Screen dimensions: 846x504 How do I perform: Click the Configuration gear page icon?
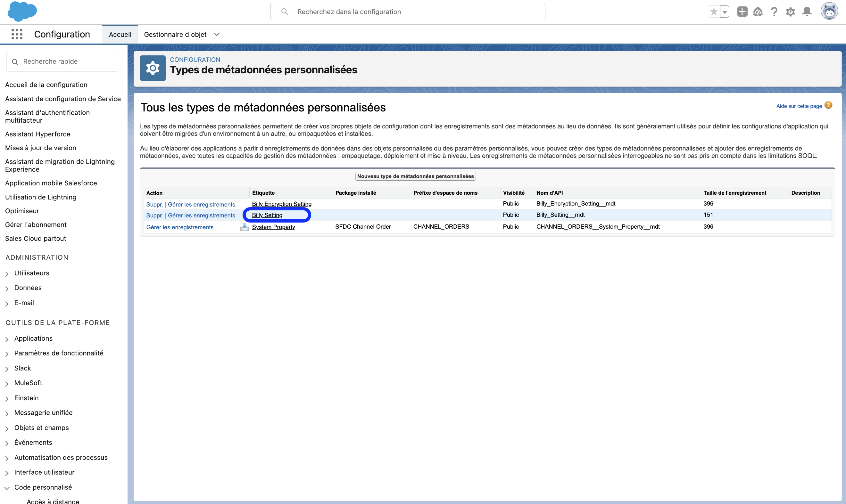click(153, 68)
